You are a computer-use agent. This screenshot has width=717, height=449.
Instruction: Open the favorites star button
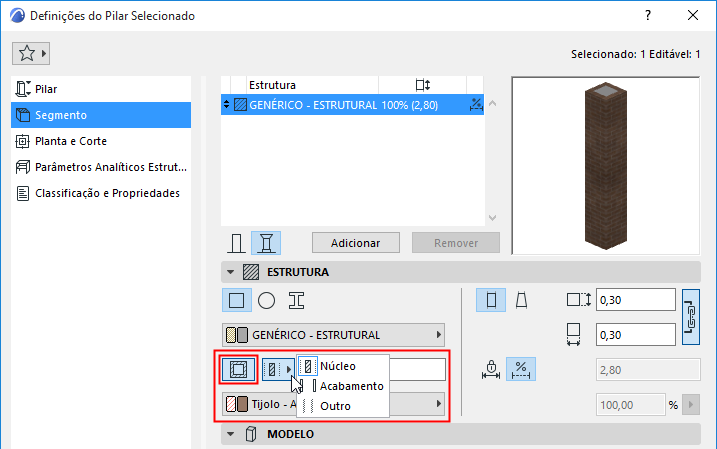(x=33, y=52)
